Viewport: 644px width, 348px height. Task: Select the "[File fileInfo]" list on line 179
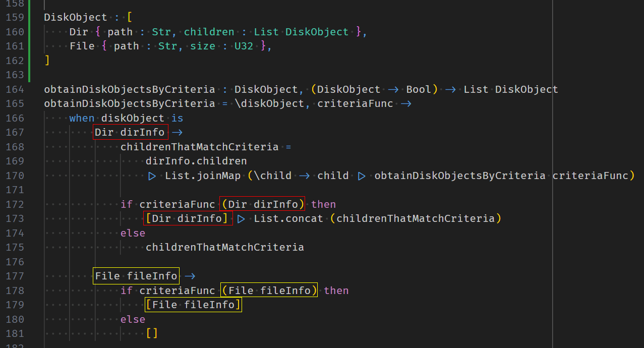click(193, 305)
